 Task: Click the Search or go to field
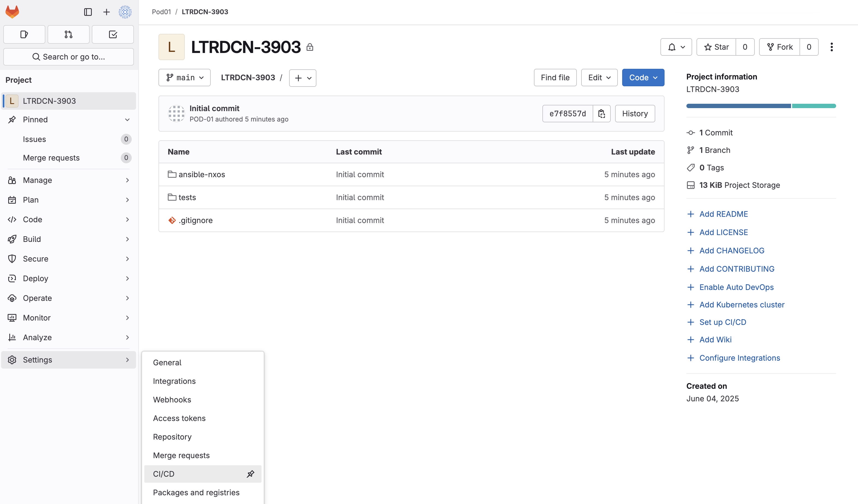pyautogui.click(x=68, y=57)
